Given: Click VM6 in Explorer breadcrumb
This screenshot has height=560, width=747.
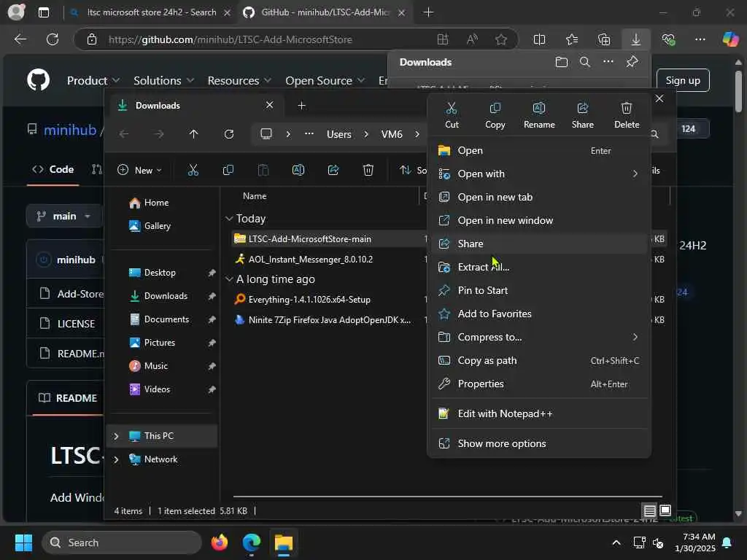Looking at the screenshot, I should pyautogui.click(x=392, y=134).
